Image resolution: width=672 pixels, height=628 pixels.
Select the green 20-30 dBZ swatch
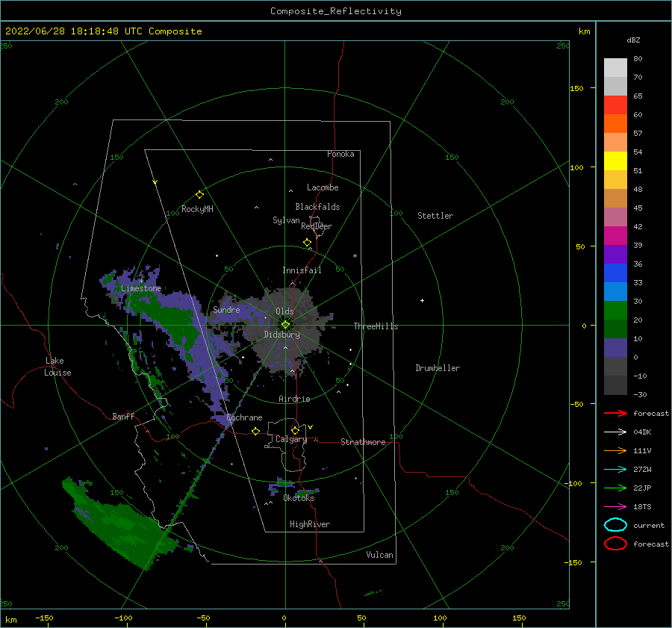pos(615,311)
